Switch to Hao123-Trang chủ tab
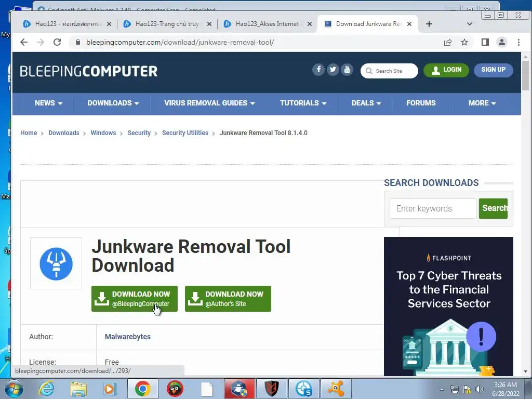This screenshot has width=532, height=399. click(x=166, y=24)
